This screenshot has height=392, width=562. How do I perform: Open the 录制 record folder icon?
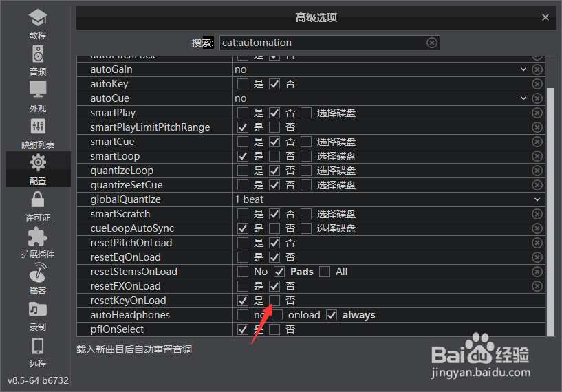38,309
